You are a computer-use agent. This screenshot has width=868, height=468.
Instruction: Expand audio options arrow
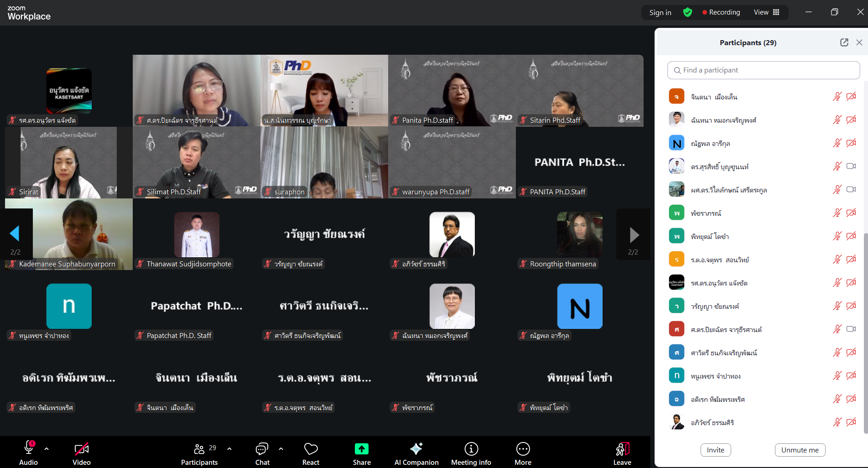47,449
